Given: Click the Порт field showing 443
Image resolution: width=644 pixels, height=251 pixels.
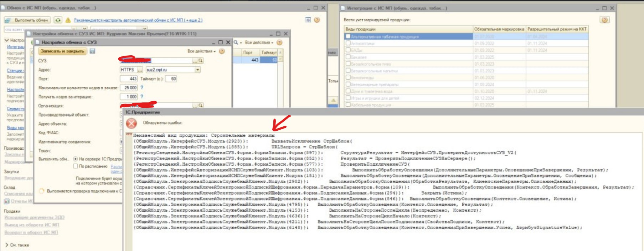Looking at the screenshot, I should click(x=129, y=79).
